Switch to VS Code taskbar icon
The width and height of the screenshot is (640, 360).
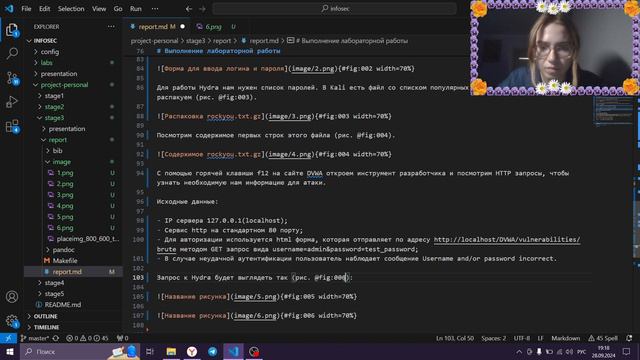click(x=233, y=351)
